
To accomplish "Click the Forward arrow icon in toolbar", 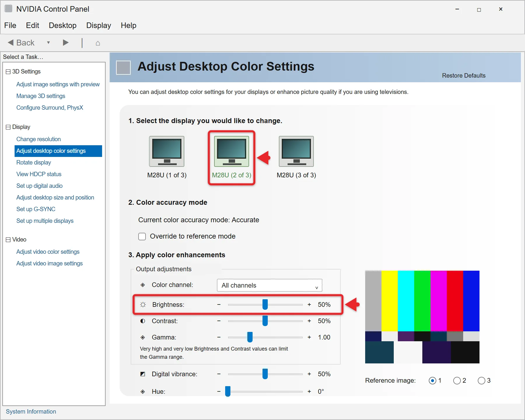I will [66, 43].
